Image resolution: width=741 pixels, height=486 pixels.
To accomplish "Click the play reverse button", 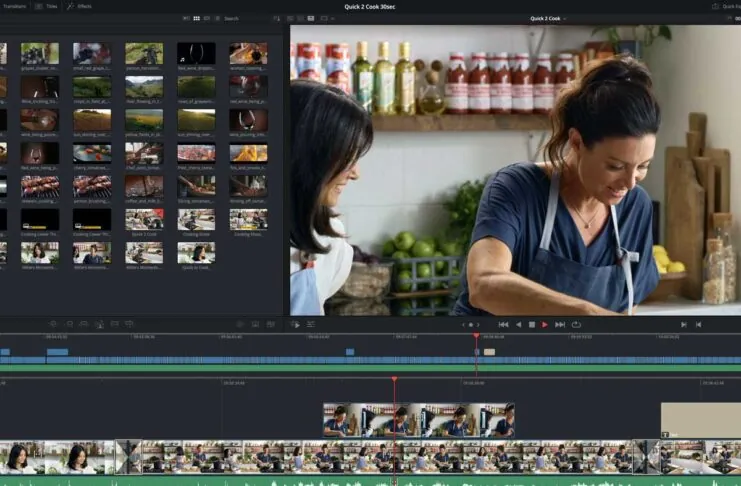I will (x=517, y=324).
